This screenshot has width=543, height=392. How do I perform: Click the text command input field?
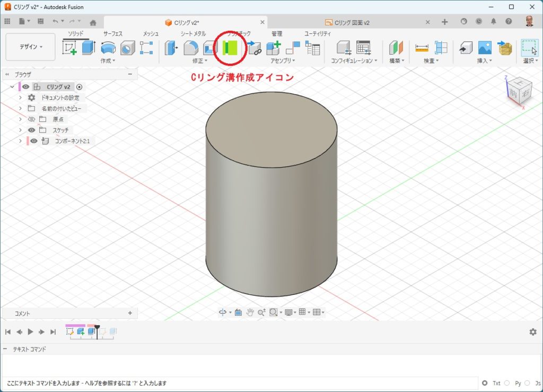239,383
